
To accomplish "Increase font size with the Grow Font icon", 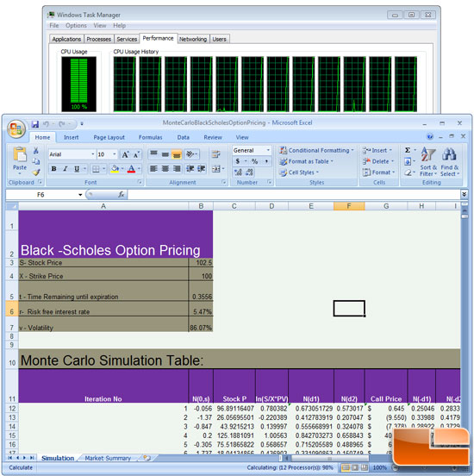I will tap(125, 154).
